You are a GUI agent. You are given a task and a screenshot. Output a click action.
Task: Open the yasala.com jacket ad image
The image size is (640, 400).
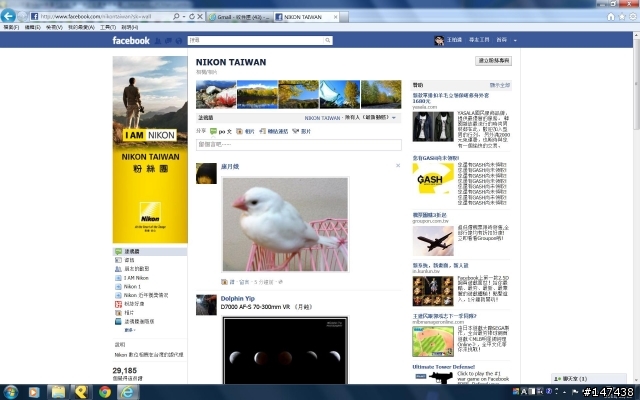pyautogui.click(x=433, y=127)
